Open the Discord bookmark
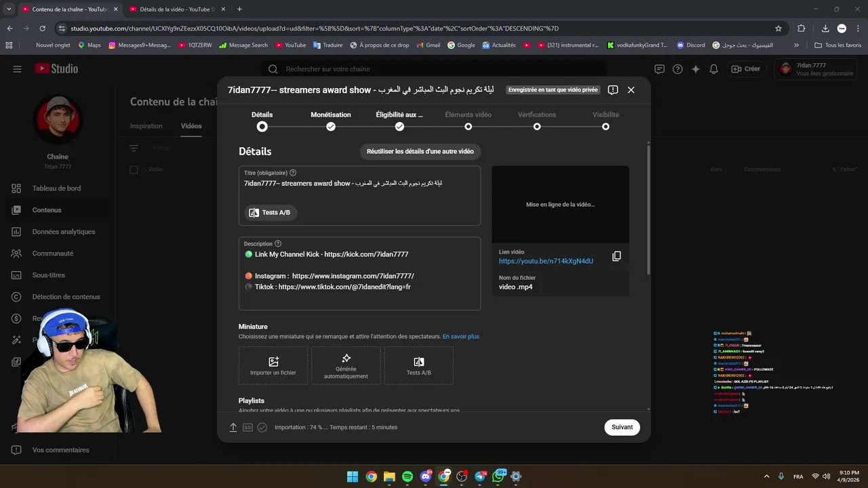 coord(689,45)
